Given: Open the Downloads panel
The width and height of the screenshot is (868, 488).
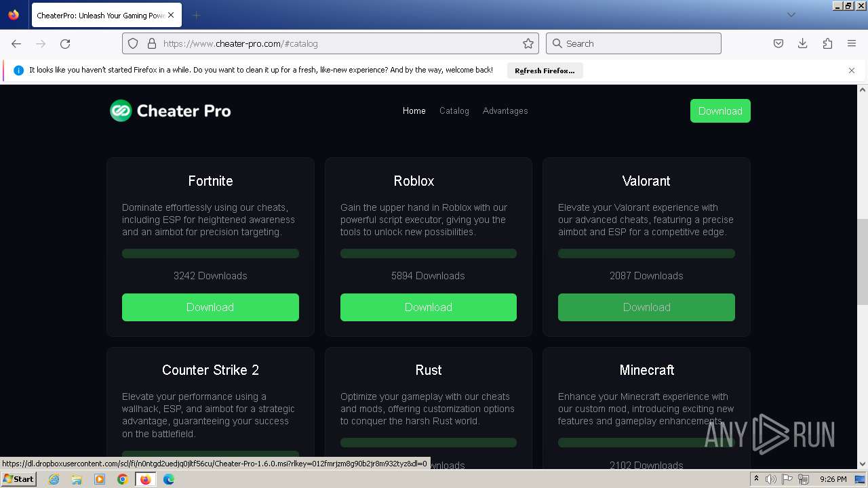Looking at the screenshot, I should click(802, 43).
